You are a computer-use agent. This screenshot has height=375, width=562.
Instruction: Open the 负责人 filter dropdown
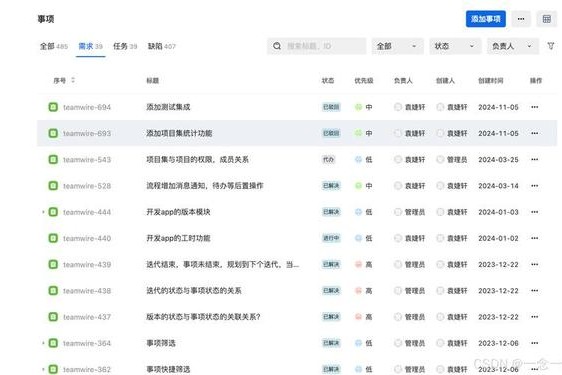pyautogui.click(x=513, y=46)
